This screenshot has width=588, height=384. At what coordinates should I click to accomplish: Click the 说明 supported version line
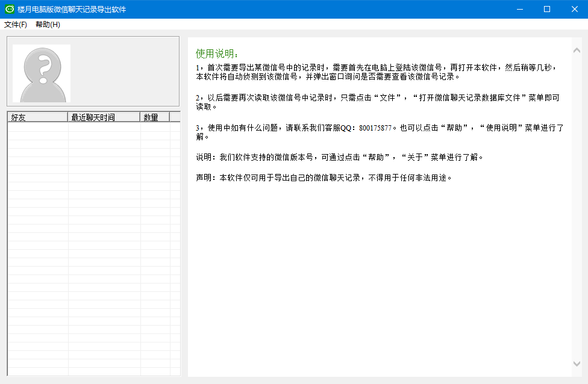pos(339,157)
